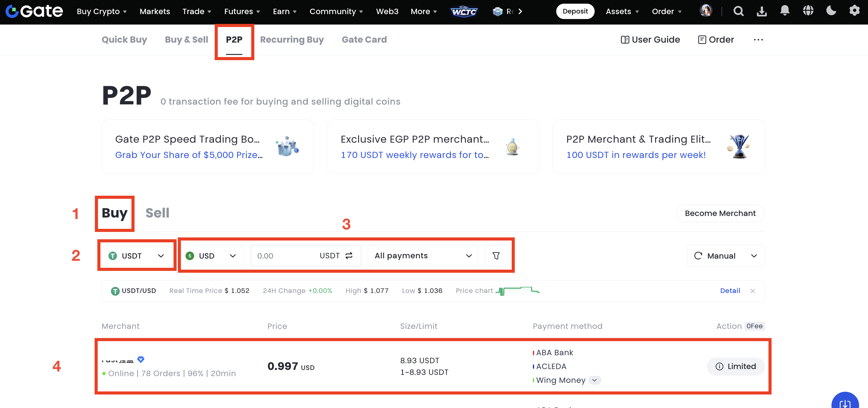Switch to the Sell side

[x=157, y=213]
